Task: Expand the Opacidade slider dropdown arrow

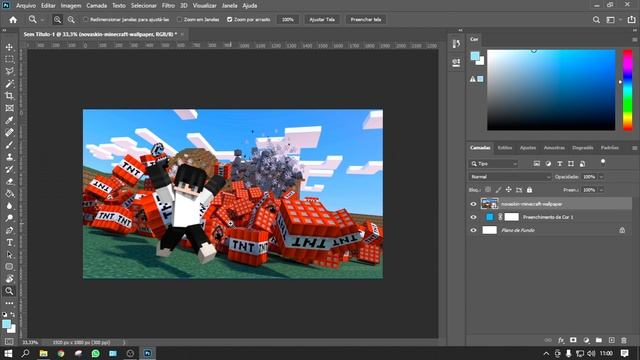Action: (601, 177)
